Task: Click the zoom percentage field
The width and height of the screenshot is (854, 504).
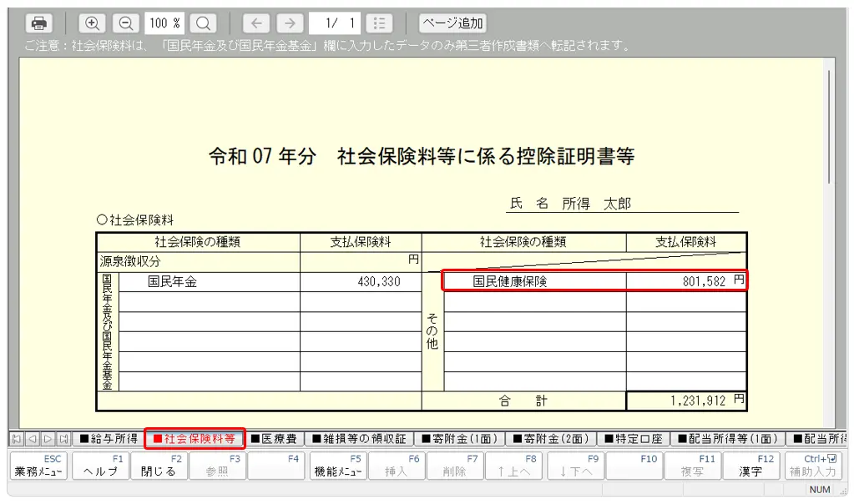Action: point(164,23)
